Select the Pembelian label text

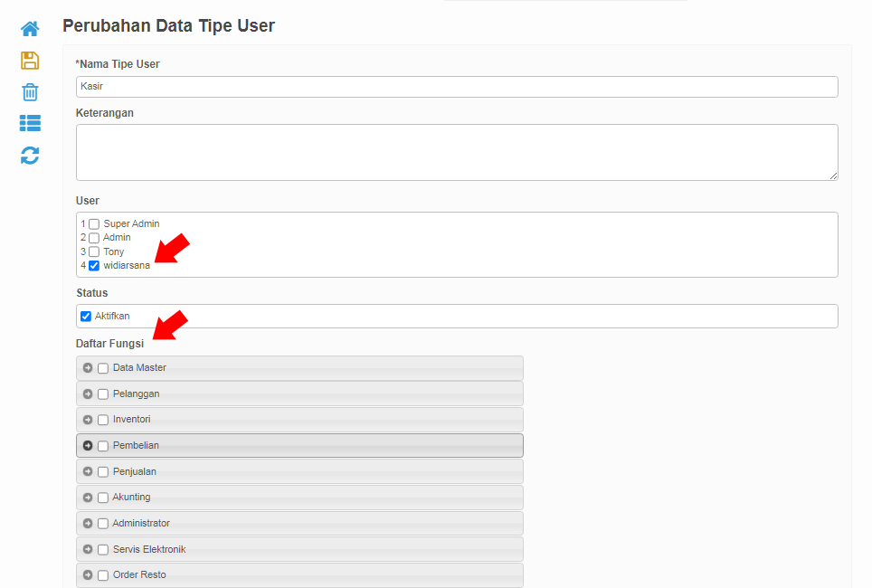coord(136,446)
